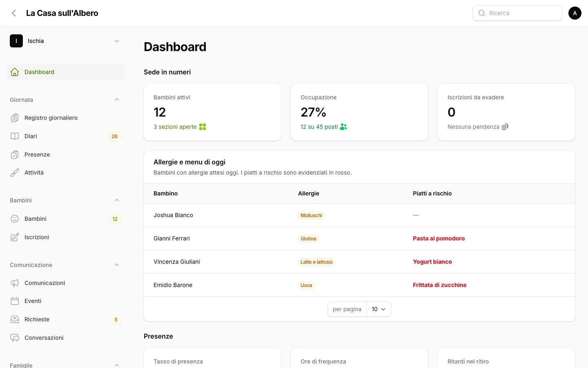Click the Eventi calendar icon
Viewport: 588px width, 368px height.
point(15,301)
